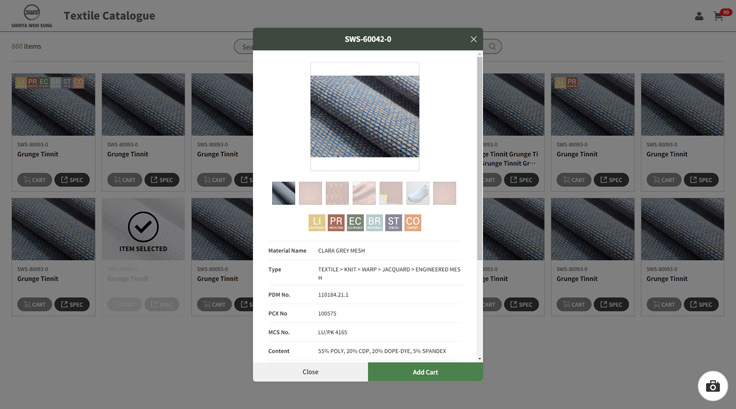Viewport: 736px width, 409px height.
Task: Click the dialog's vertical scrollbar
Action: tap(479, 150)
